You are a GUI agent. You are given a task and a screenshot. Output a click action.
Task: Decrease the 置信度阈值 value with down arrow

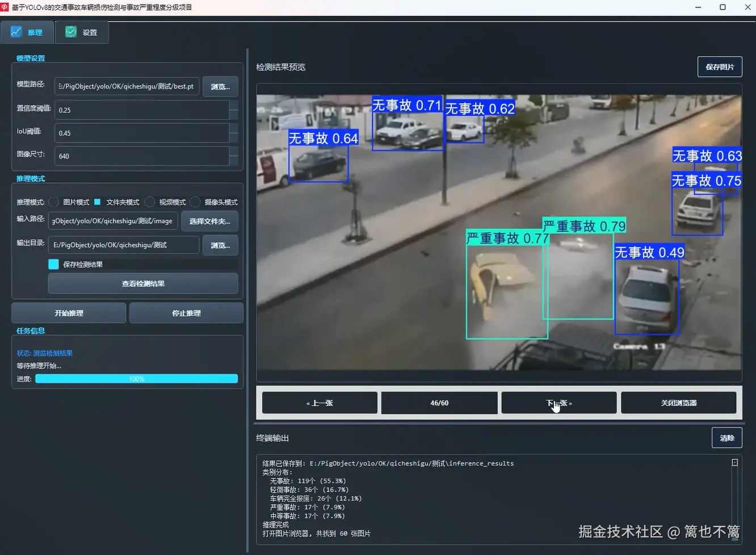234,114
